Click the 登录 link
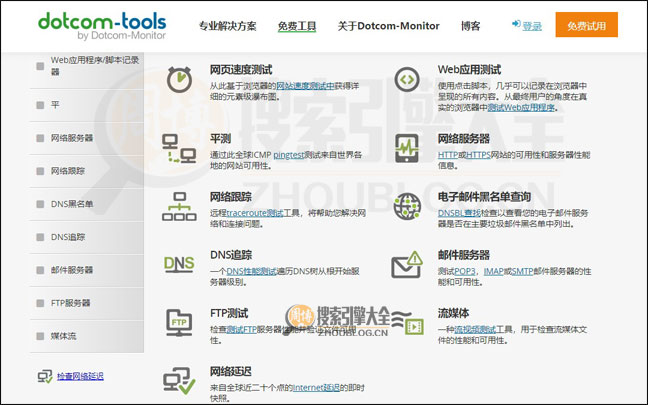The image size is (648, 405). (532, 26)
